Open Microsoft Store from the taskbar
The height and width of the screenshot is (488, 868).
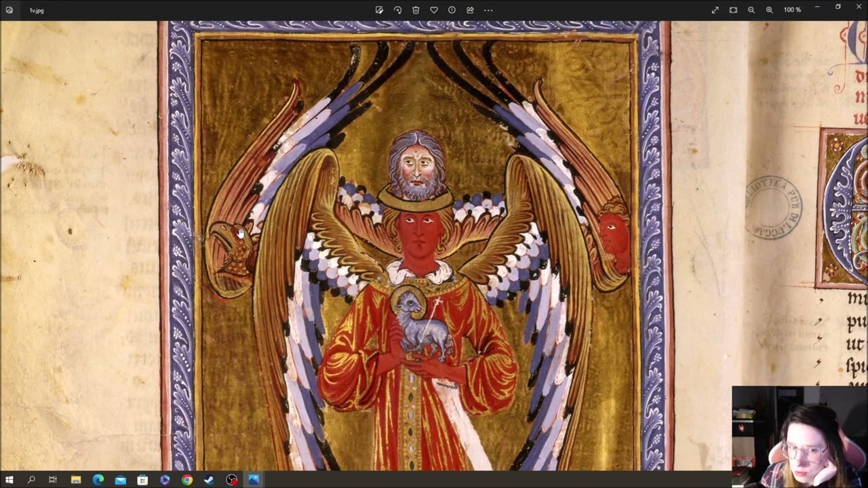tap(142, 480)
